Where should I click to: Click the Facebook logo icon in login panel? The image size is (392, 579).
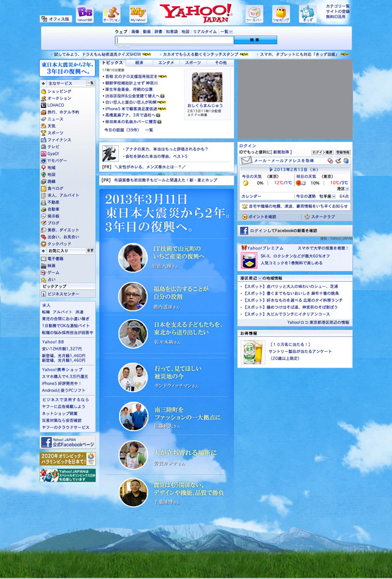(244, 230)
